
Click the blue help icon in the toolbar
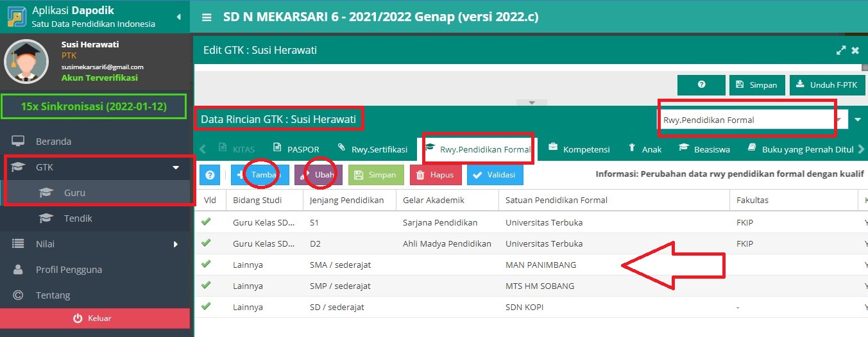209,175
